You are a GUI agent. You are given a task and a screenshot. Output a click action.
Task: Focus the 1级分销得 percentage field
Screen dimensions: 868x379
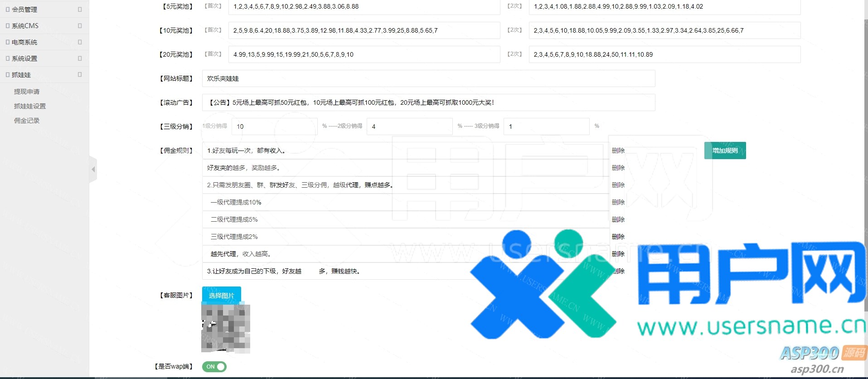pos(274,126)
